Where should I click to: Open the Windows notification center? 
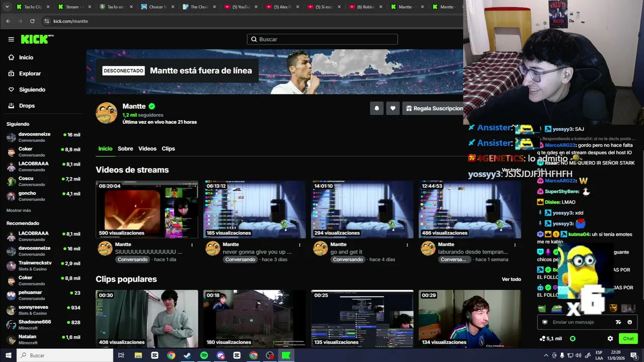point(634,355)
